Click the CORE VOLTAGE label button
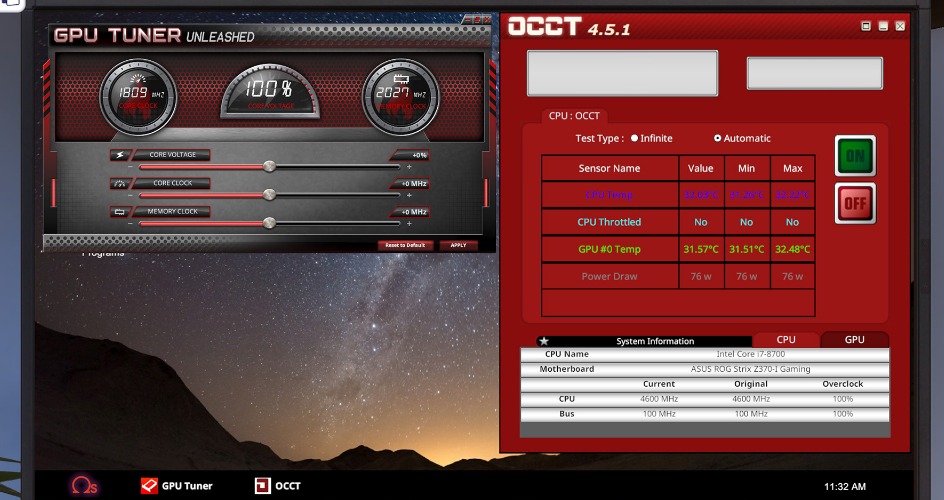Viewport: 944px width, 500px height. [x=172, y=155]
